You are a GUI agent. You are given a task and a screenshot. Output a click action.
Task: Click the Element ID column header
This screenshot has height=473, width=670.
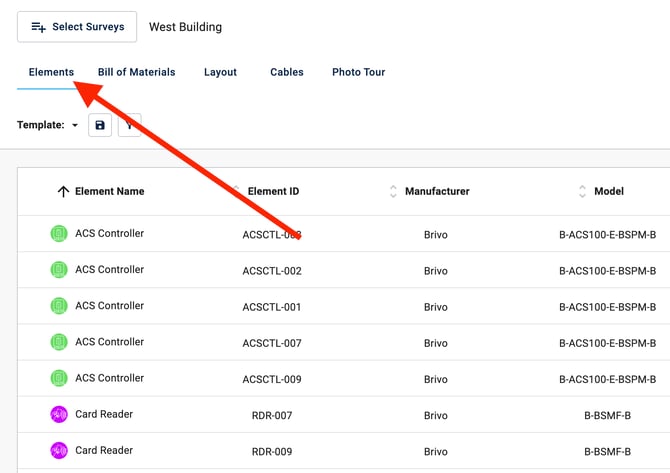pyautogui.click(x=273, y=192)
